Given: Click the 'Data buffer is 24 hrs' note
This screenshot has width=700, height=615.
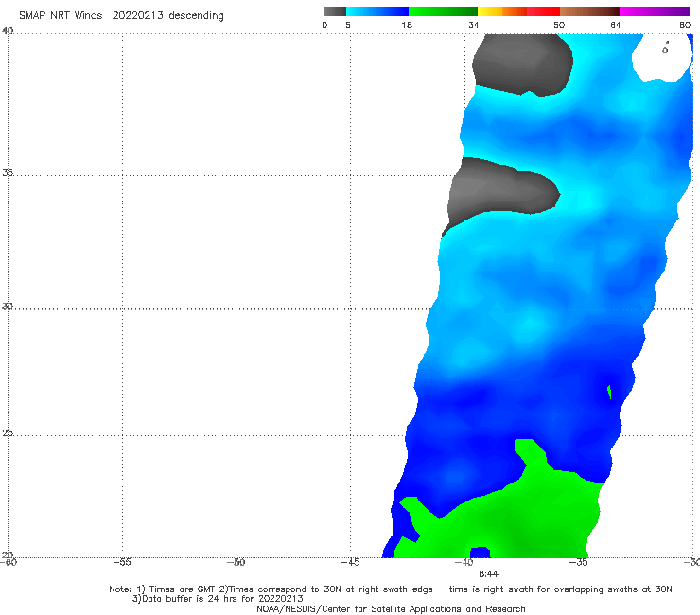Looking at the screenshot, I should pyautogui.click(x=218, y=599).
